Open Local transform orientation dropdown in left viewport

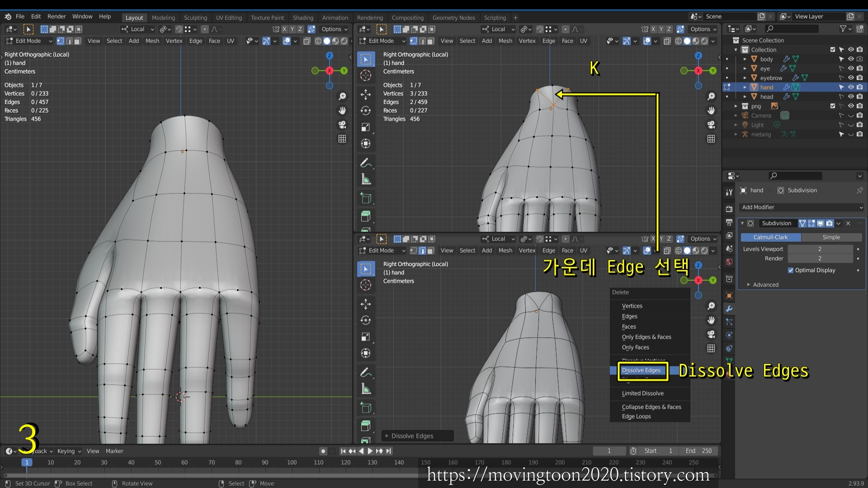(138, 29)
